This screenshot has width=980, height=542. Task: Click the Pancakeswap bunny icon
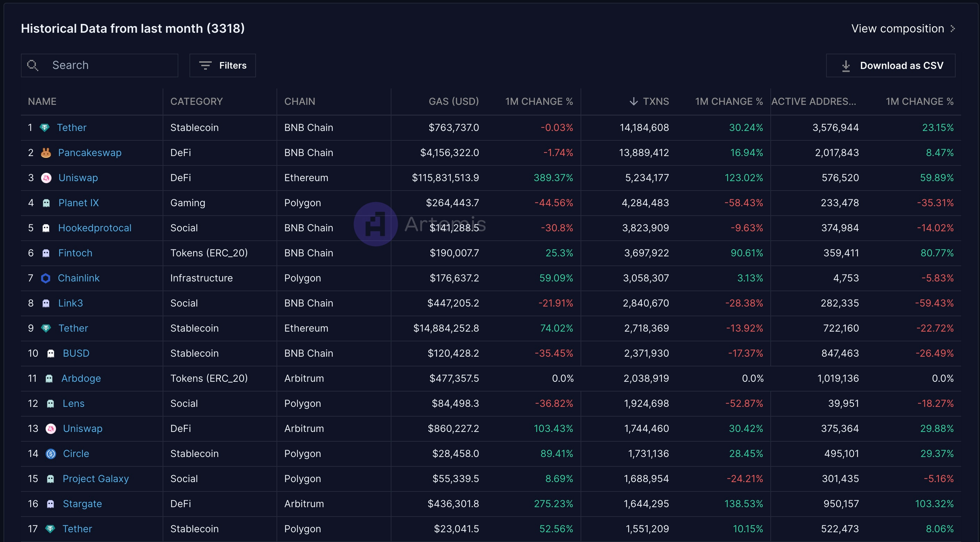pos(46,153)
